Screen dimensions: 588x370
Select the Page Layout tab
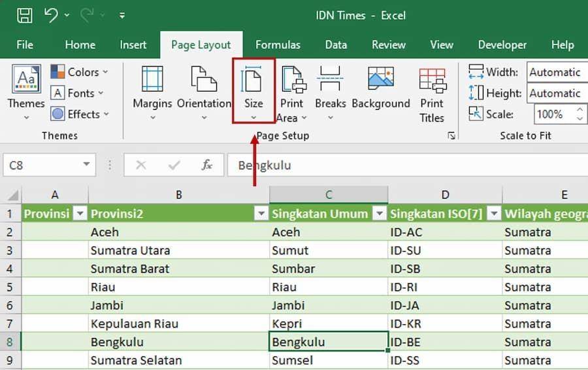pos(201,45)
